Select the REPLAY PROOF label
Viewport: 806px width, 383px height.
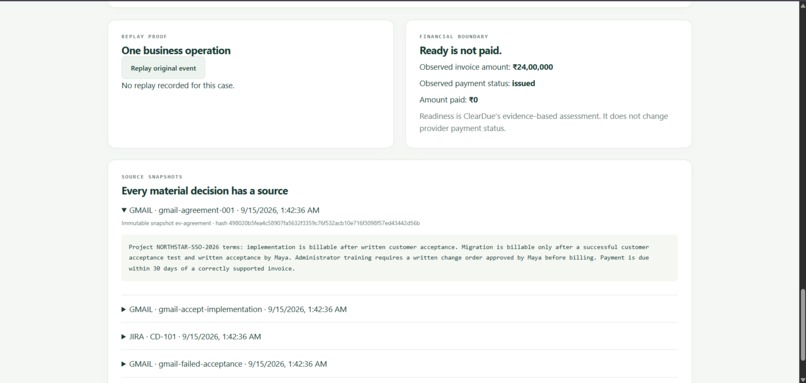[x=144, y=37]
